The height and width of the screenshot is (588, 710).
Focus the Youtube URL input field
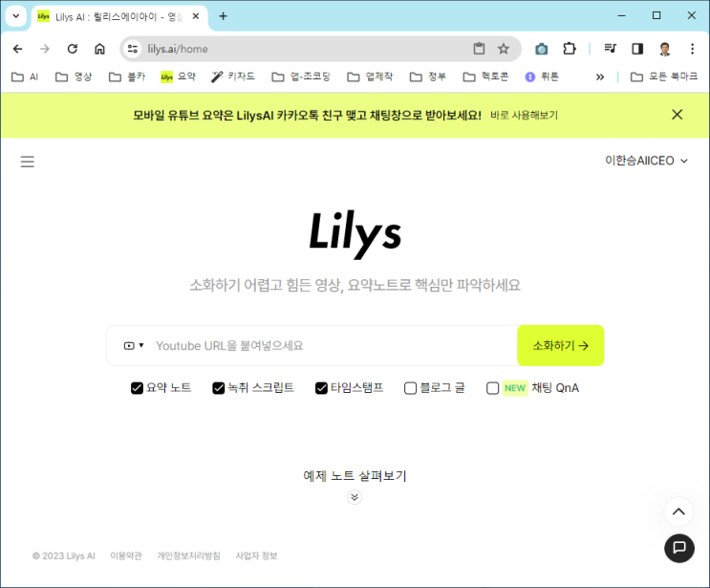[334, 346]
